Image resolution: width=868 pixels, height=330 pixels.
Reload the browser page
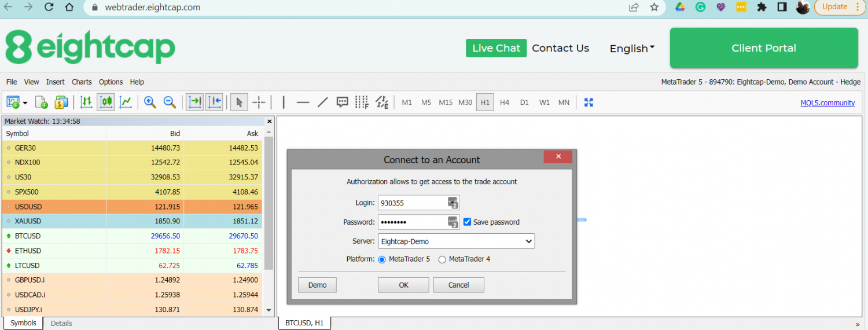(49, 8)
